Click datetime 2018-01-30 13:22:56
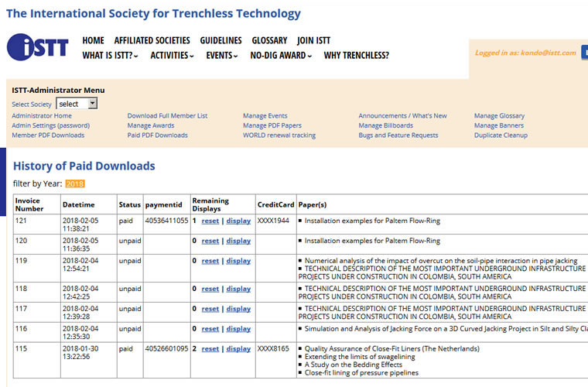 pyautogui.click(x=80, y=352)
